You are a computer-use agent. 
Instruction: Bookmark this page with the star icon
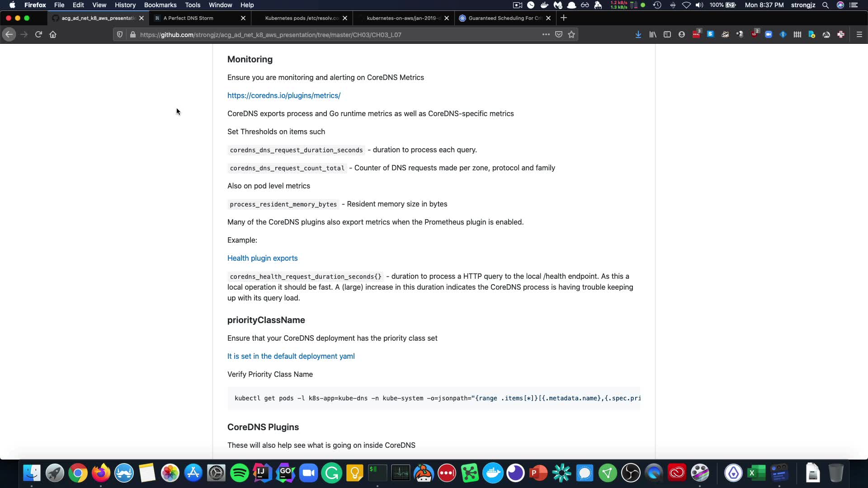point(571,35)
